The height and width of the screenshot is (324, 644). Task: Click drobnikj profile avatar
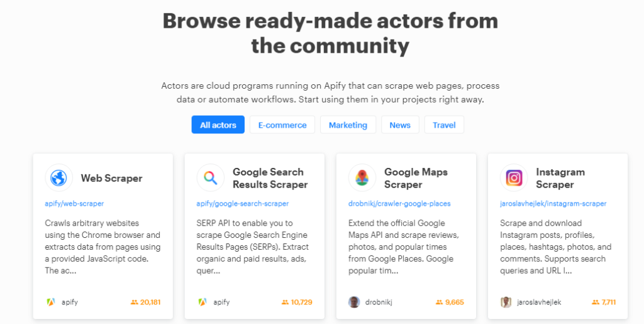click(354, 302)
